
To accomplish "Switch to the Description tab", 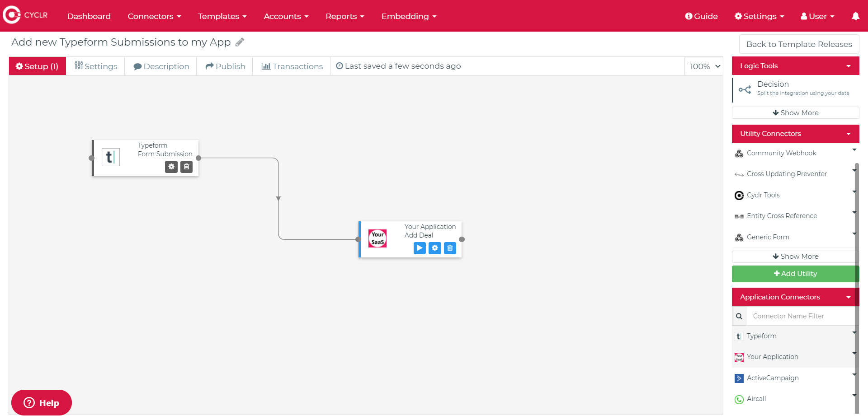I will pyautogui.click(x=161, y=66).
